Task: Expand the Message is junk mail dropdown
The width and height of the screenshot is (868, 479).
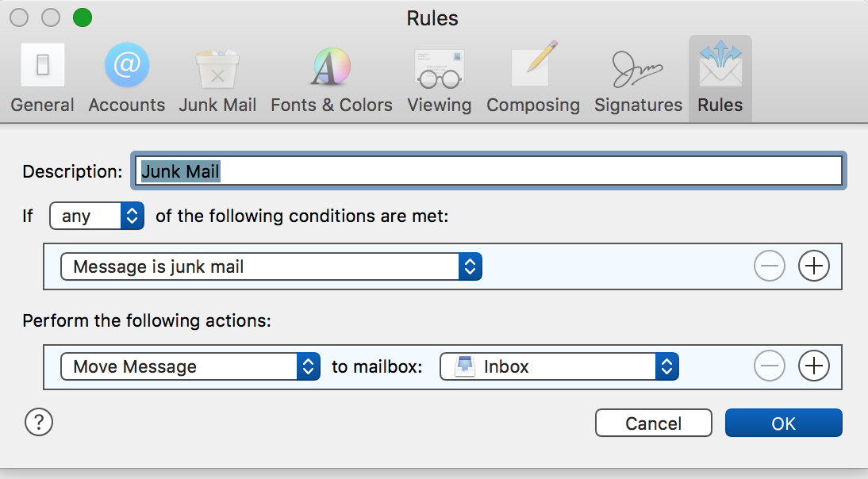Action: [x=271, y=266]
